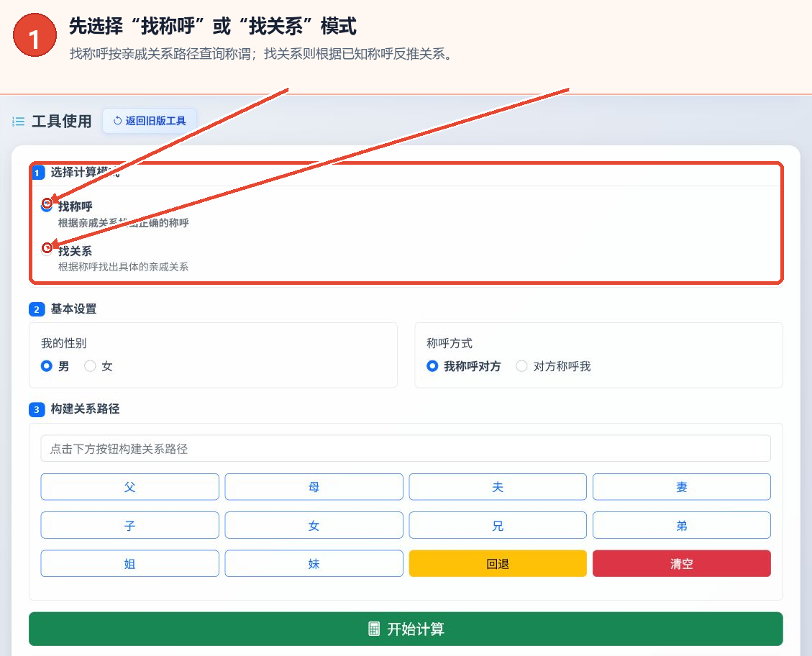Add 女 relation button to the path
This screenshot has height=656, width=812.
pyautogui.click(x=314, y=526)
